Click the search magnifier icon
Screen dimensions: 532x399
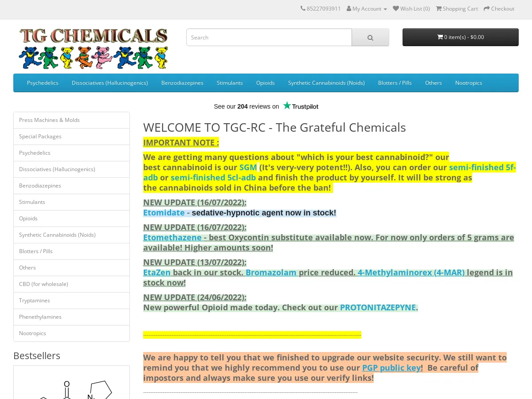370,37
